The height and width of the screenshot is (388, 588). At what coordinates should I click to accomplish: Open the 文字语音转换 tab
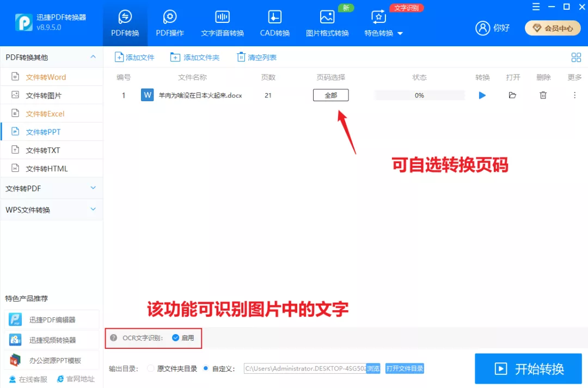click(222, 23)
